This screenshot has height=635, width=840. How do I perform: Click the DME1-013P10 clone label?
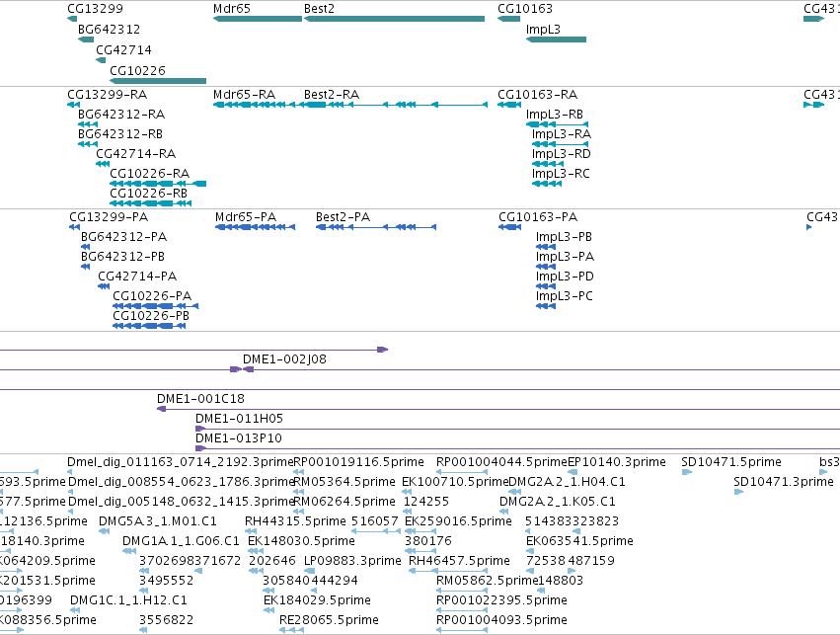[239, 438]
